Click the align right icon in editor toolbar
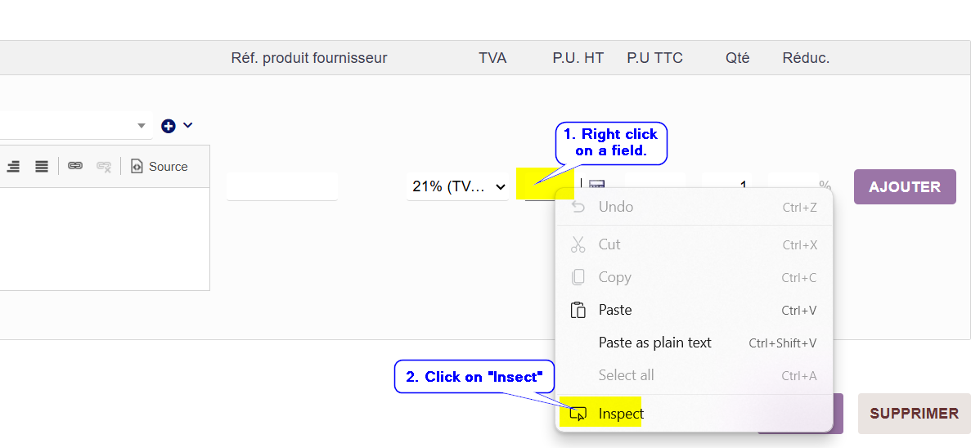 [x=13, y=167]
